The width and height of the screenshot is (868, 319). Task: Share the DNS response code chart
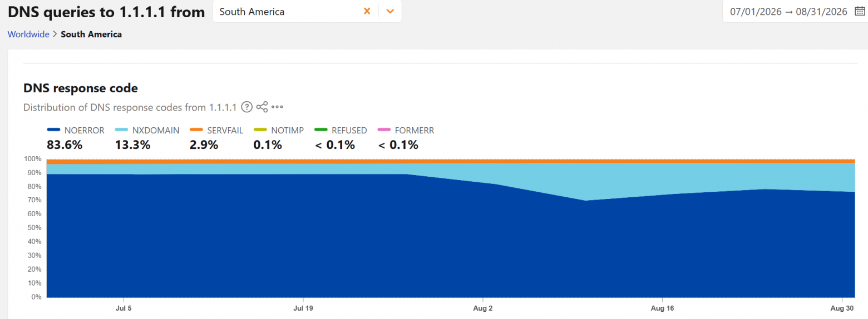pos(262,107)
